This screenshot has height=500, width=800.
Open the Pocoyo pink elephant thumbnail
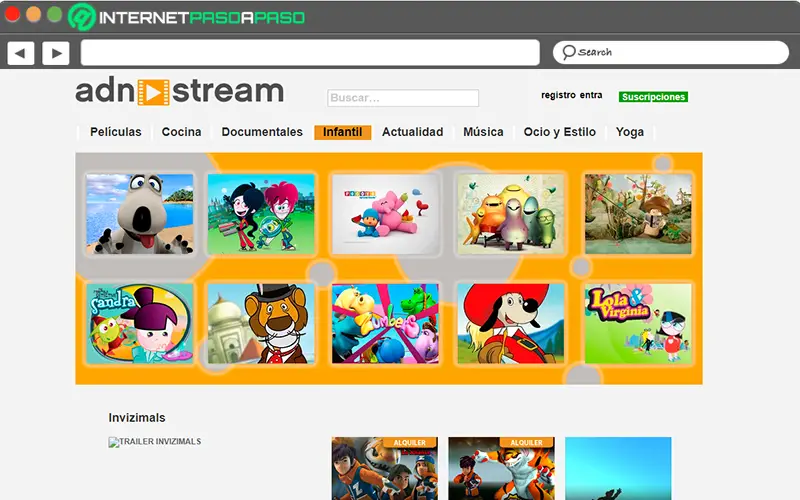(385, 214)
